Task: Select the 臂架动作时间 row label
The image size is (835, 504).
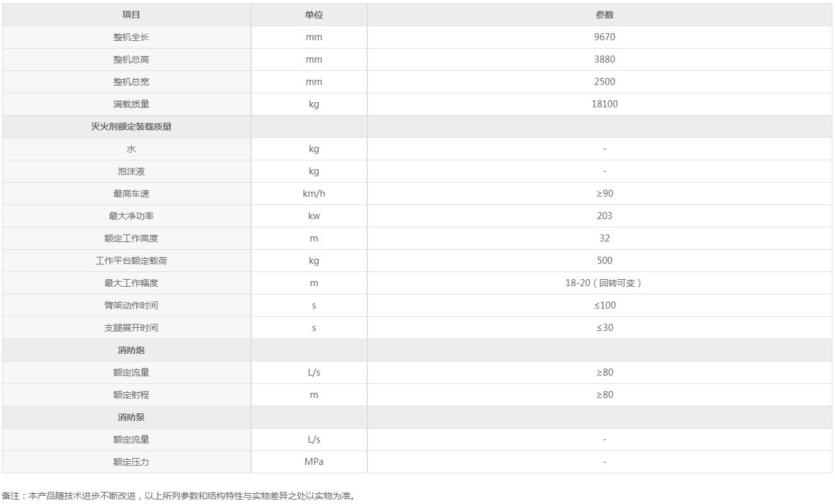Action: click(131, 305)
